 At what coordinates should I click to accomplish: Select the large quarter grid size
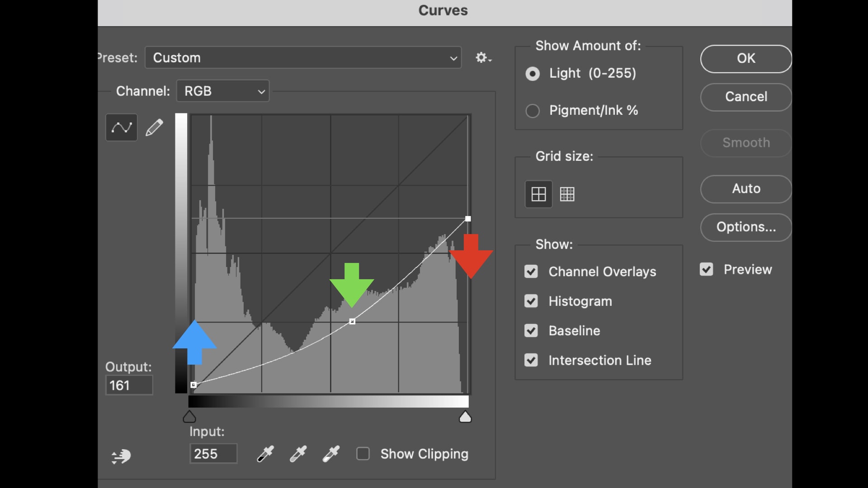click(538, 194)
